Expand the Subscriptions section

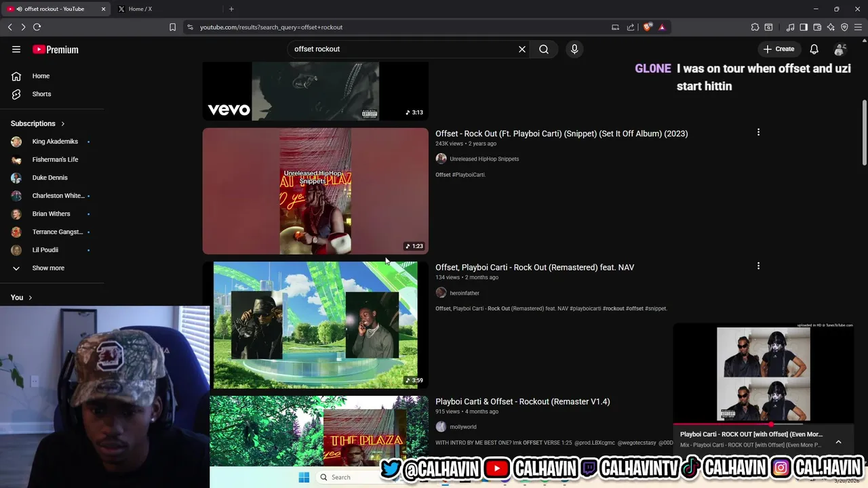pyautogui.click(x=38, y=123)
